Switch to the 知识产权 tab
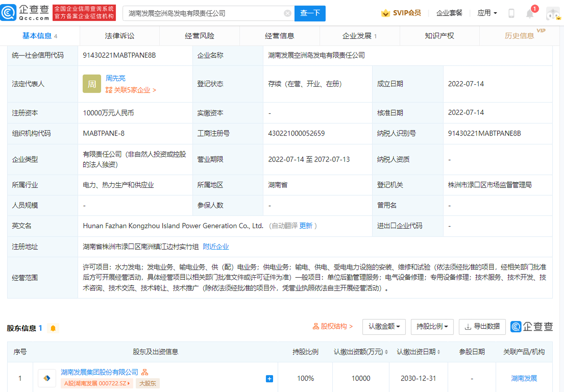The width and height of the screenshot is (564, 392). (x=439, y=36)
